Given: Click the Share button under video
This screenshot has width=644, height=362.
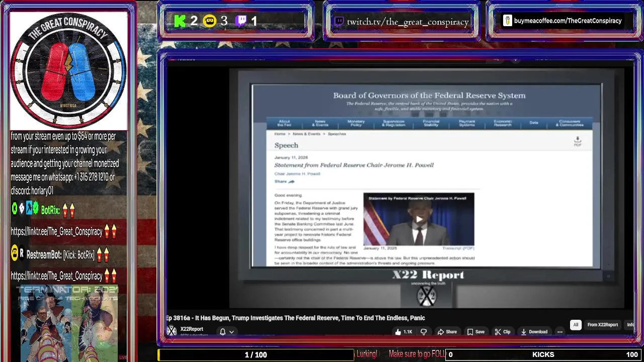Looking at the screenshot, I should [x=447, y=332].
